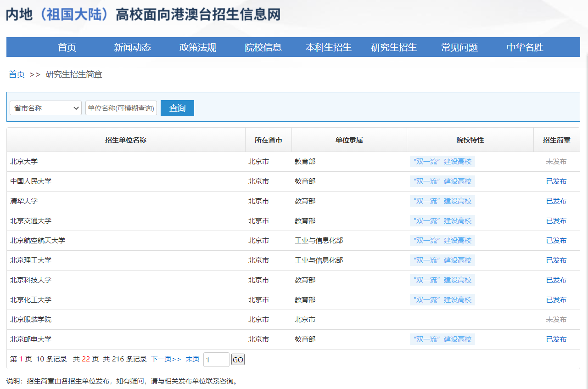
Task: Go to next page via 下一页>>
Action: 166,359
